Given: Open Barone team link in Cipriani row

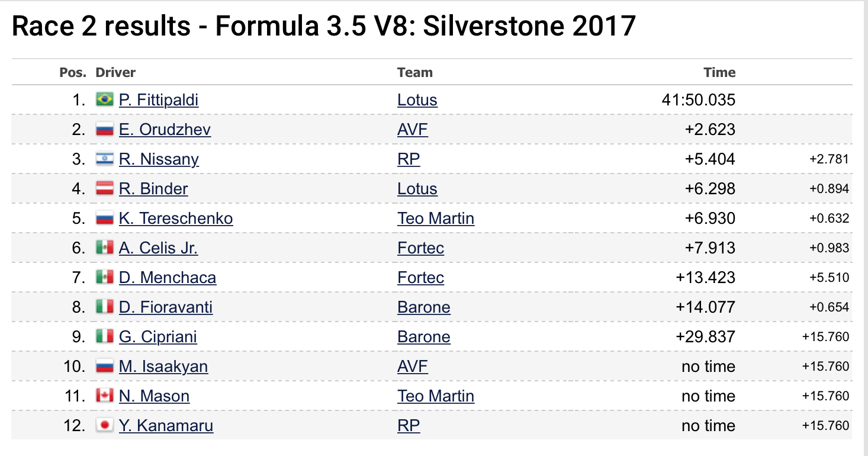Looking at the screenshot, I should point(424,337).
